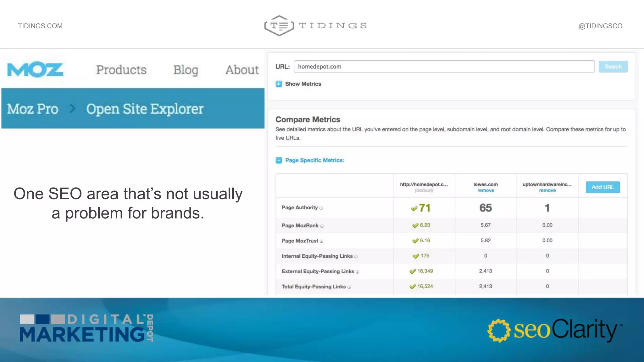Click uptownhardwareinc Page Authority value 1
Viewport: 644px width, 362px height.
click(547, 208)
